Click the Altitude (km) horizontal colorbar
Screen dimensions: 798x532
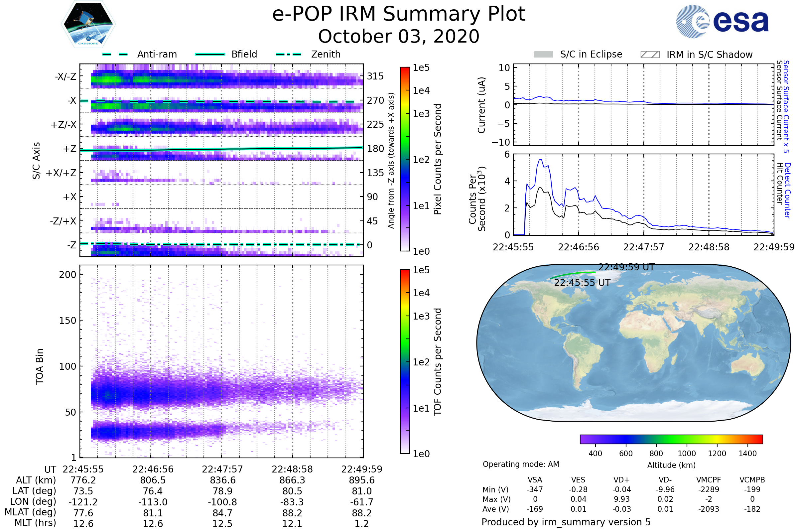(671, 439)
